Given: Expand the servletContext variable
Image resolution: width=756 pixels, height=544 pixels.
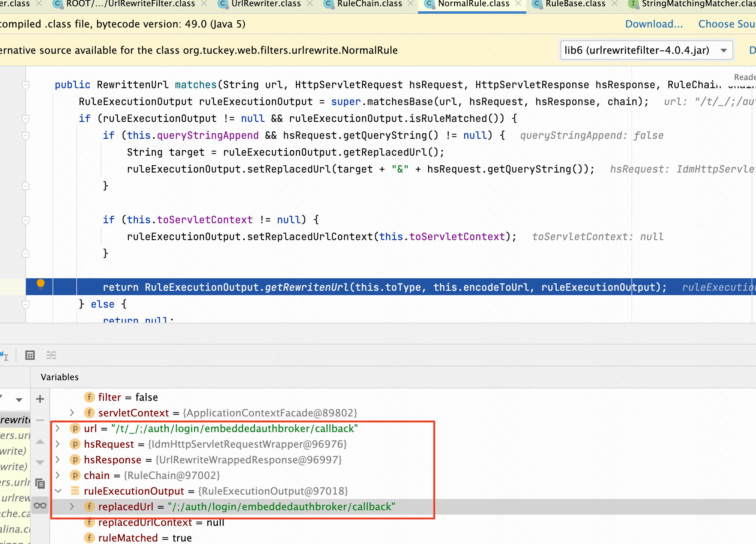Looking at the screenshot, I should coord(72,413).
